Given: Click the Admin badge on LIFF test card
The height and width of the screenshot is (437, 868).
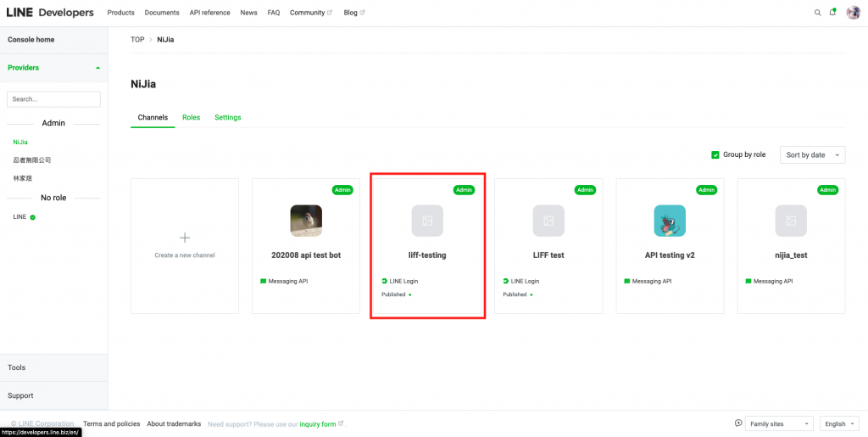Looking at the screenshot, I should coord(585,190).
